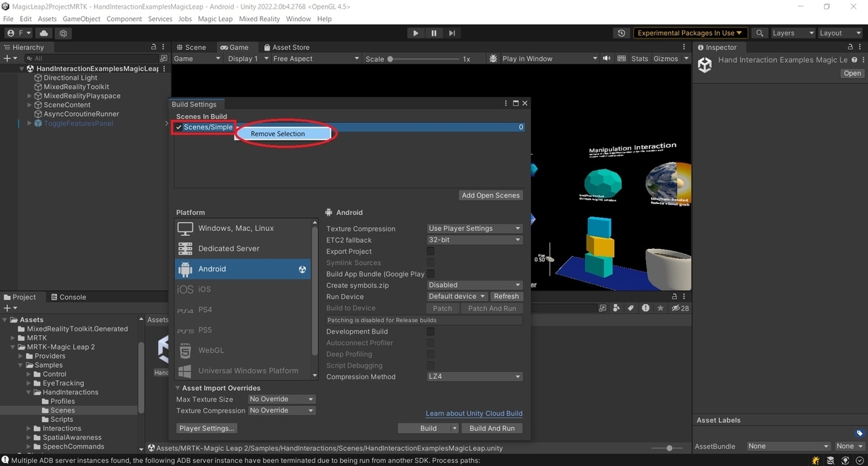Click the Search by Label icon in Project panel
This screenshot has height=466, width=868.
click(x=631, y=308)
